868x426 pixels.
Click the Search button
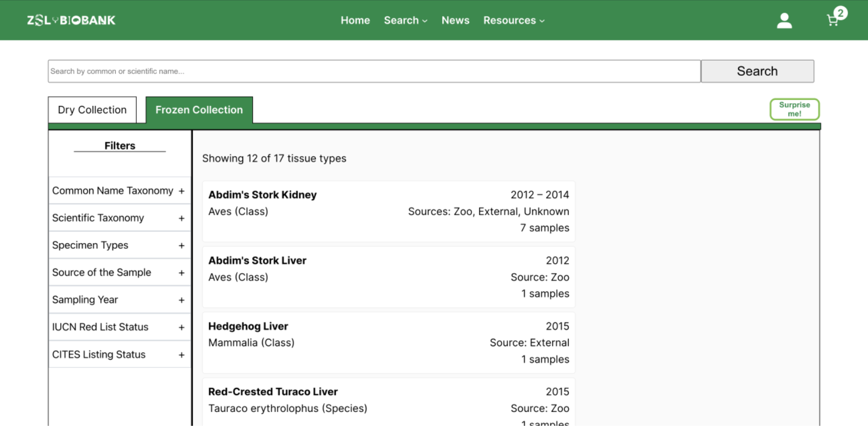757,71
